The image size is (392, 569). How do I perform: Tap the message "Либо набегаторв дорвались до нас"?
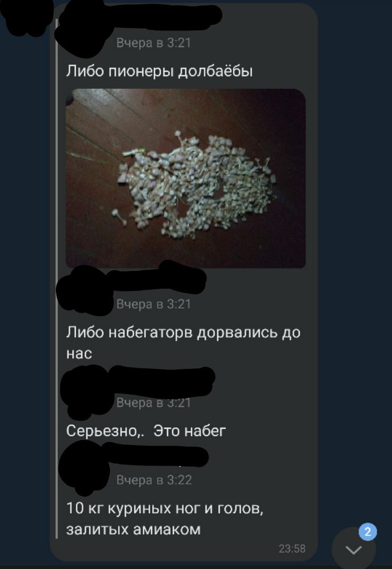point(183,342)
